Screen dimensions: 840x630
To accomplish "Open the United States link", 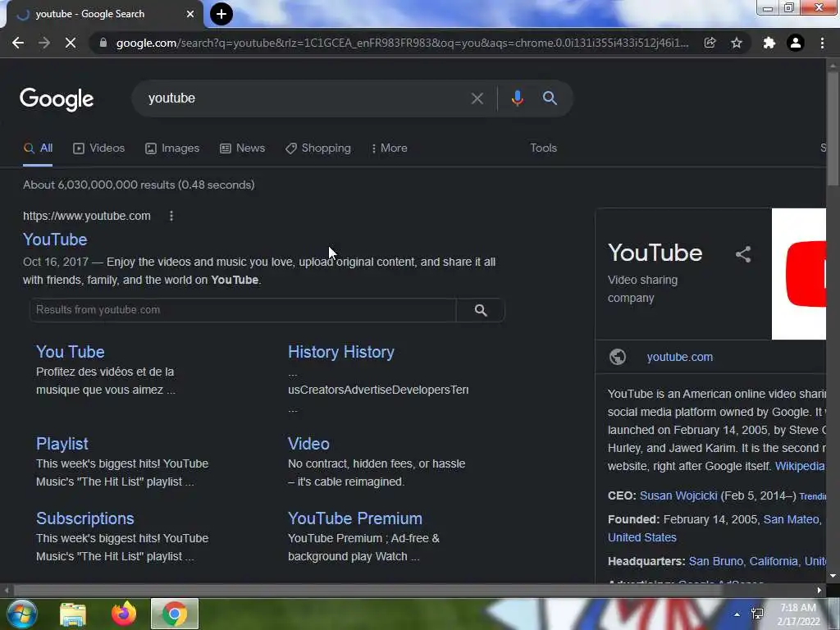I will pos(641,538).
